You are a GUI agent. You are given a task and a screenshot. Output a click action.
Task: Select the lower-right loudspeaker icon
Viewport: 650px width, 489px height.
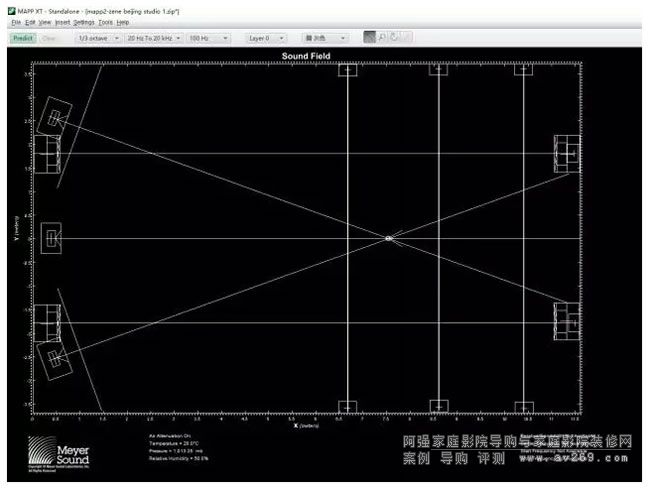click(568, 321)
